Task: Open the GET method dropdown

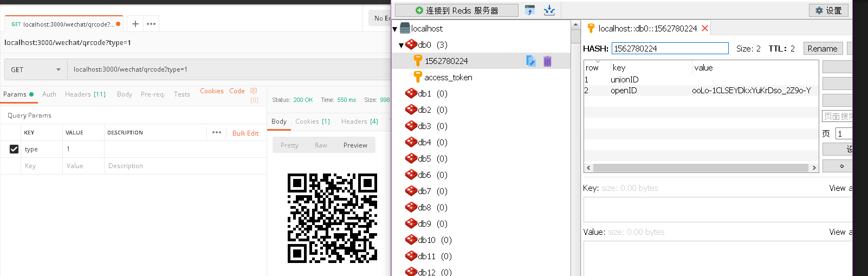Action: (x=36, y=69)
